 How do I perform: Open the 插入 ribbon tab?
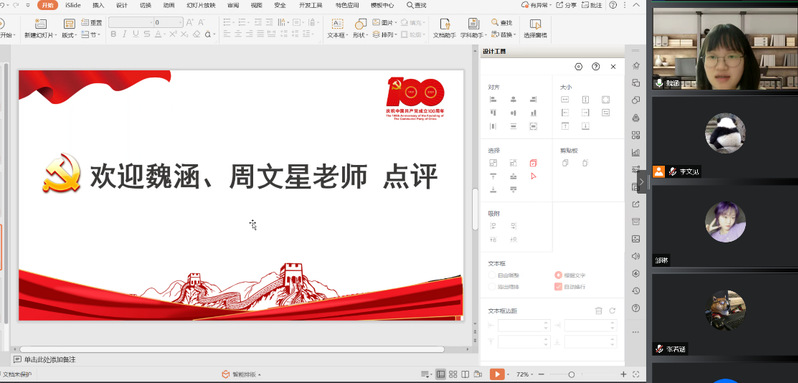pos(98,5)
